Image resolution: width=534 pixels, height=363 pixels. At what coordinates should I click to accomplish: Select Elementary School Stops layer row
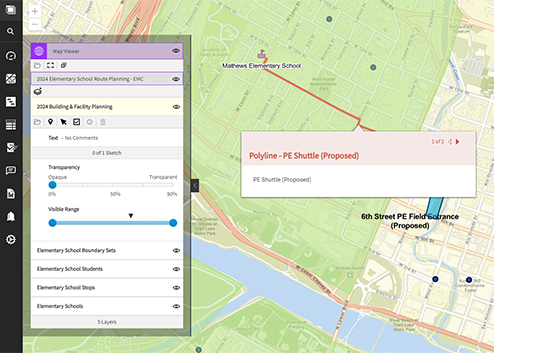click(x=107, y=288)
